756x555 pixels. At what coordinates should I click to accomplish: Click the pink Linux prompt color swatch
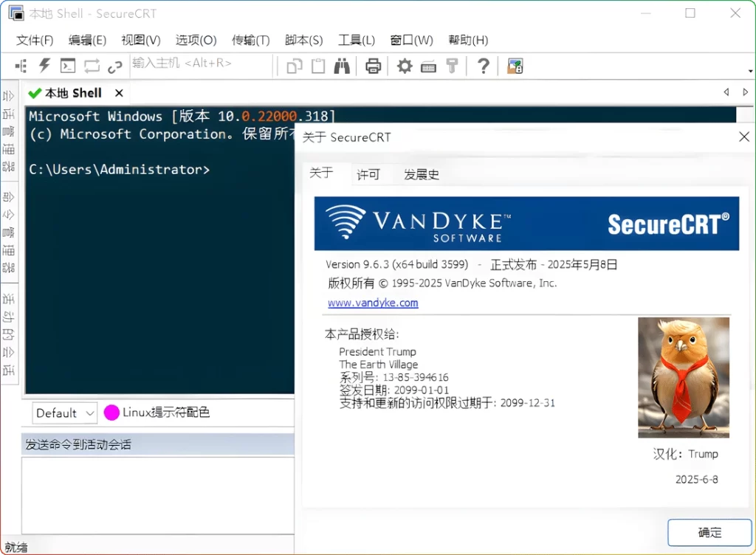click(x=112, y=413)
